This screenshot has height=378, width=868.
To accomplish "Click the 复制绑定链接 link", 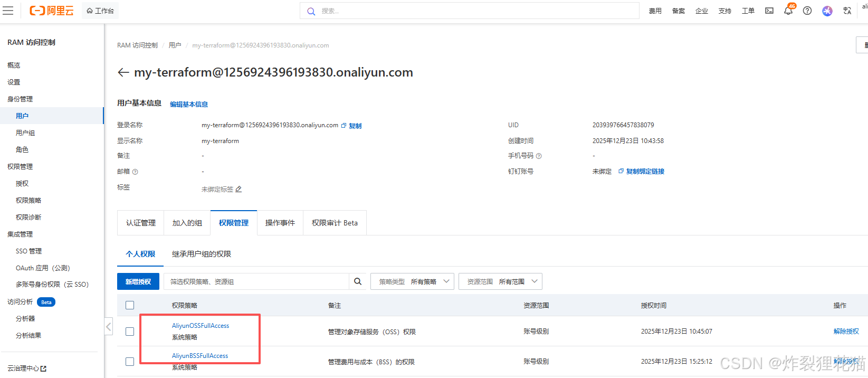I will coord(645,171).
